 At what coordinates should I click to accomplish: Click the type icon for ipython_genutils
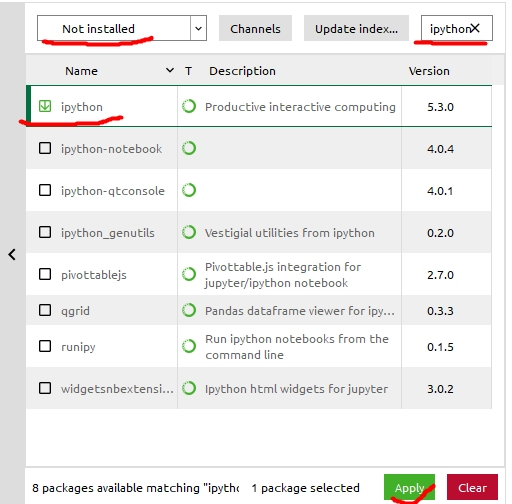189,232
